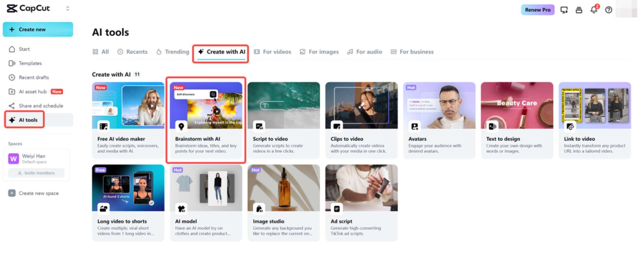Click the AI asset hub icon
The image size is (644, 253).
pyautogui.click(x=12, y=92)
